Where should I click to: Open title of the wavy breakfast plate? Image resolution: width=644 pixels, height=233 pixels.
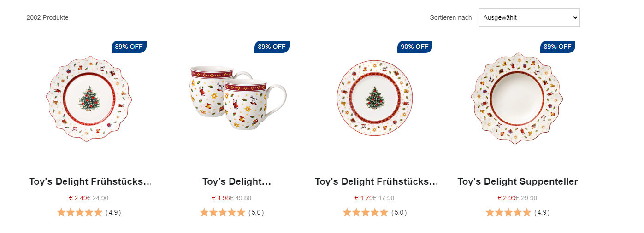click(90, 181)
